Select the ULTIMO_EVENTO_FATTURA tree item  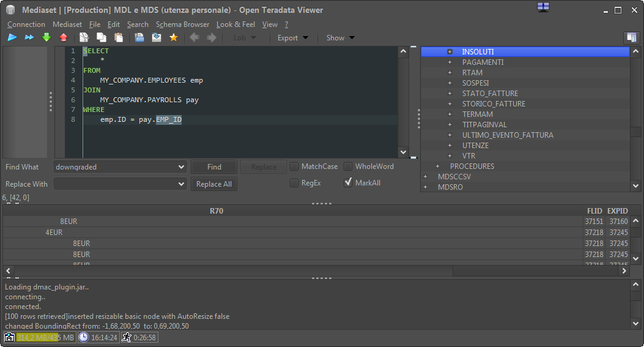[508, 135]
